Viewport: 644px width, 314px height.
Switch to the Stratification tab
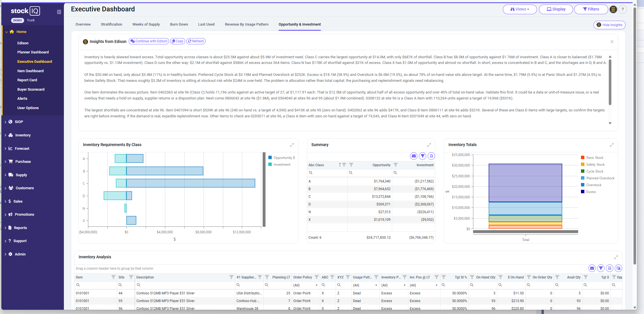coord(112,24)
